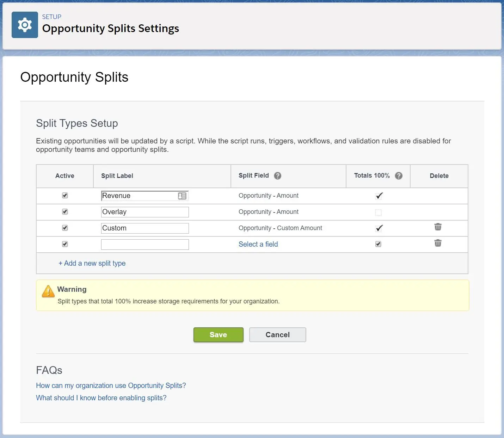Image resolution: width=504 pixels, height=438 pixels.
Task: Toggle Active checkbox for Custom split
Action: (65, 228)
